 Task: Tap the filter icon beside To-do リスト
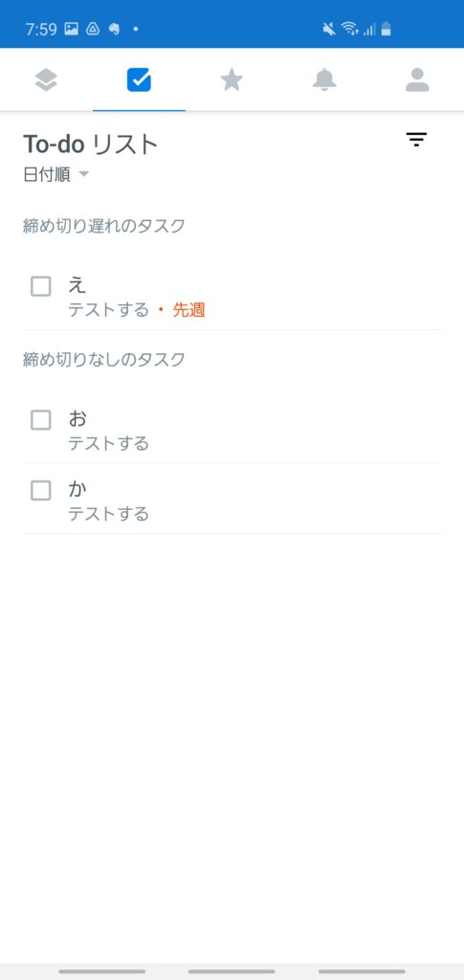416,140
